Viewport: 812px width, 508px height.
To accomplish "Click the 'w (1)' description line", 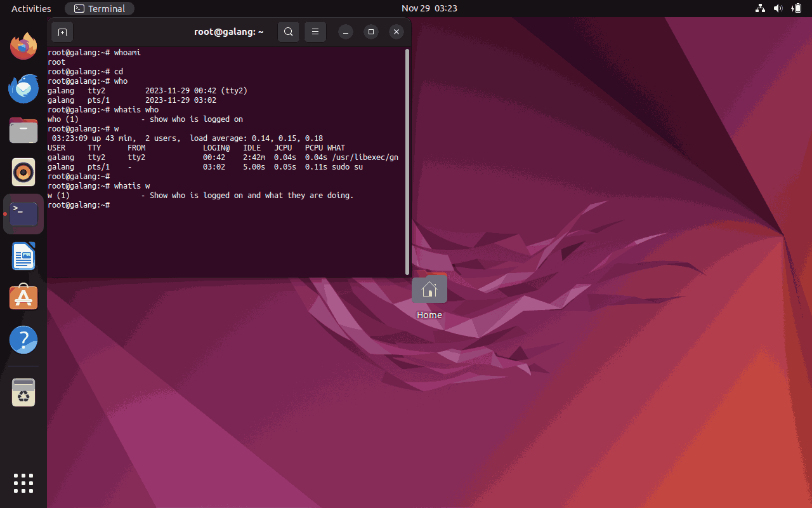I will [200, 196].
